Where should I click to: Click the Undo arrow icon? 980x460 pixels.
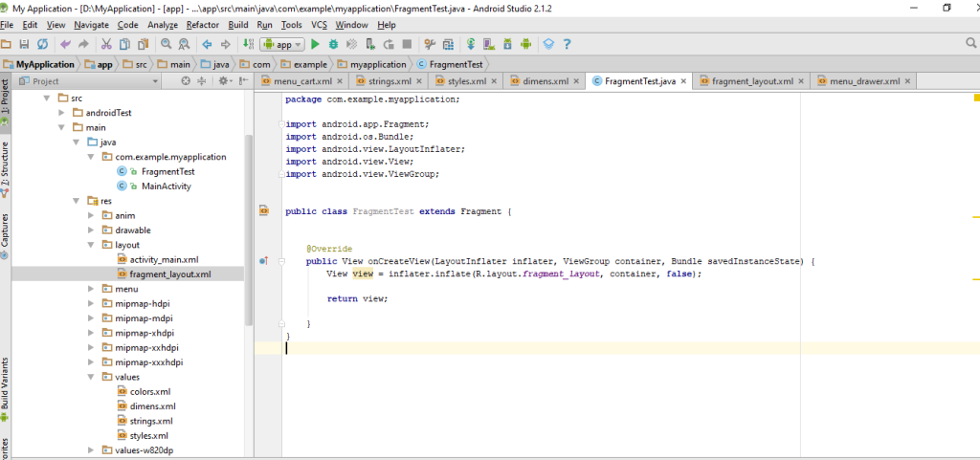(65, 44)
